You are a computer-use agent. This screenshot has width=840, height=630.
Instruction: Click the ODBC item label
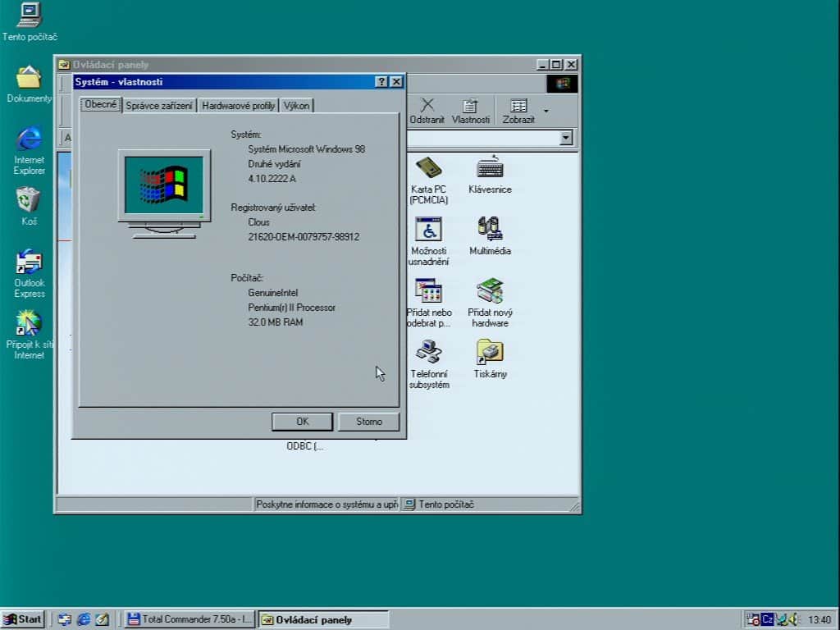[305, 445]
